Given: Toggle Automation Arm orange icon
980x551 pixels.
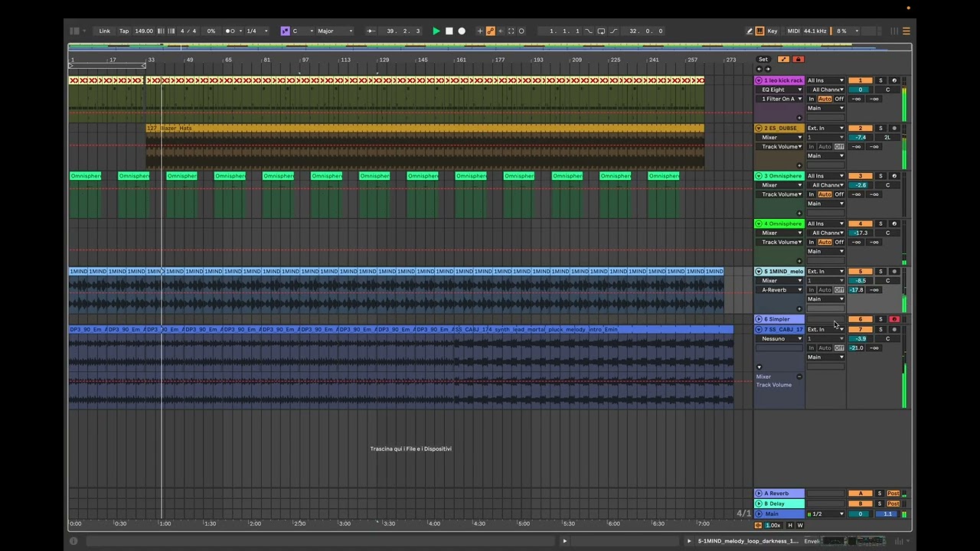Looking at the screenshot, I should click(490, 31).
